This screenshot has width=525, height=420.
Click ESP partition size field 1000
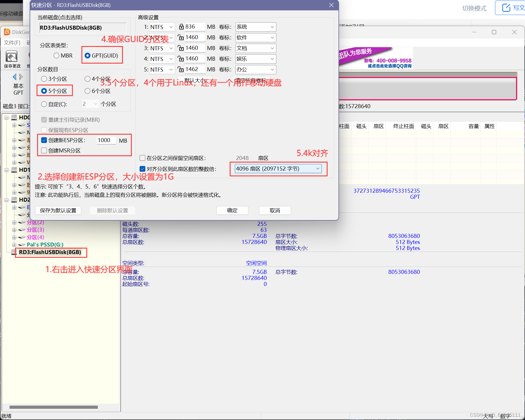coord(106,140)
